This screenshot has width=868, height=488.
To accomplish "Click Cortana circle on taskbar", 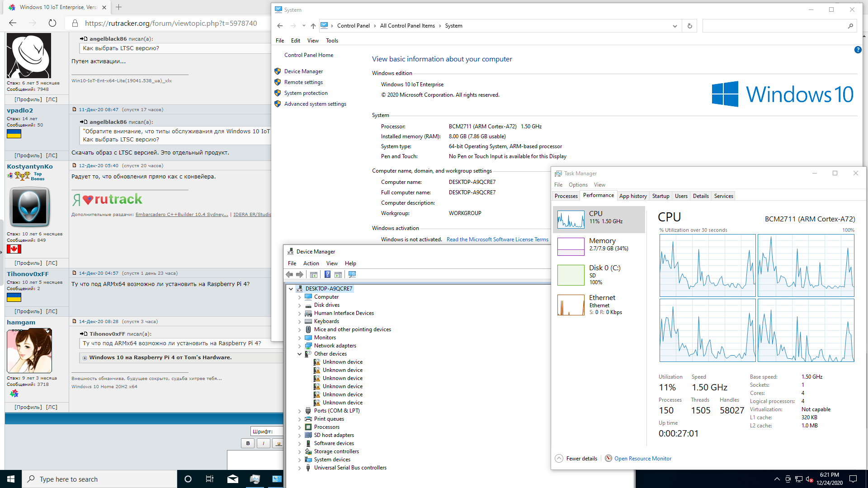I will click(x=188, y=479).
